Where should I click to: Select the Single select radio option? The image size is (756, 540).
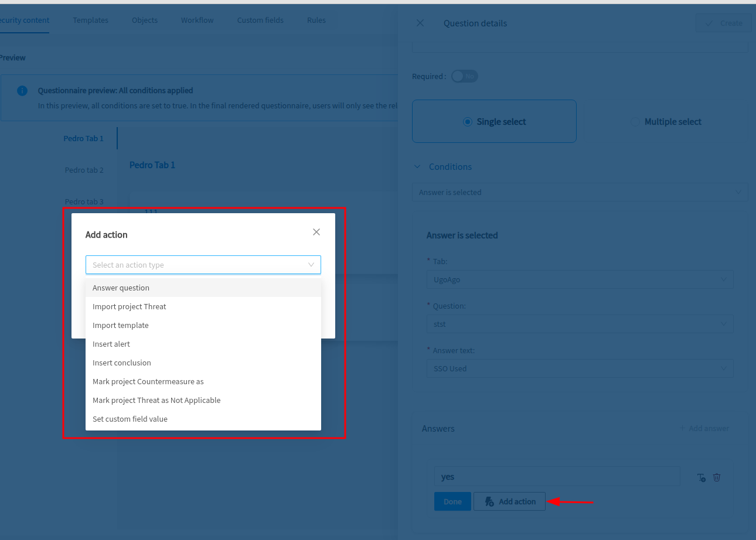pos(495,121)
